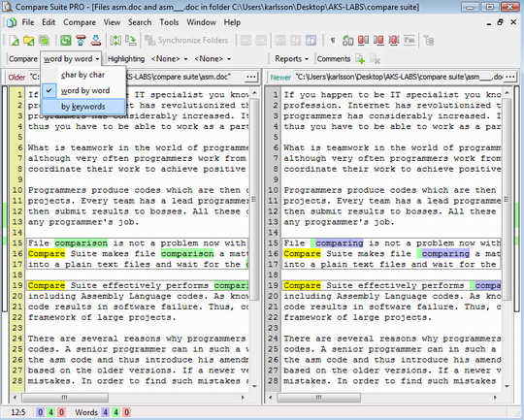Viewport: 524px width, 420px height.
Task: Click the green-arrow document icon after the pilcrow
Action: [x=348, y=41]
